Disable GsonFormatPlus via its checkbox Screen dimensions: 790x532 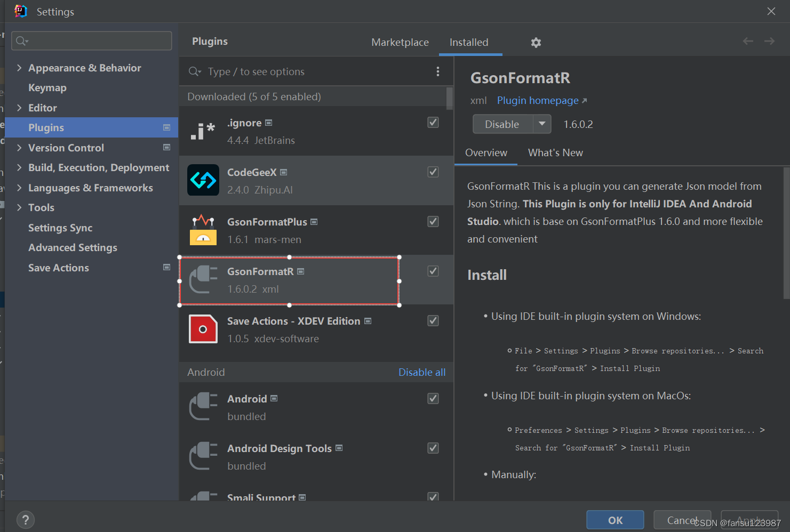tap(433, 222)
